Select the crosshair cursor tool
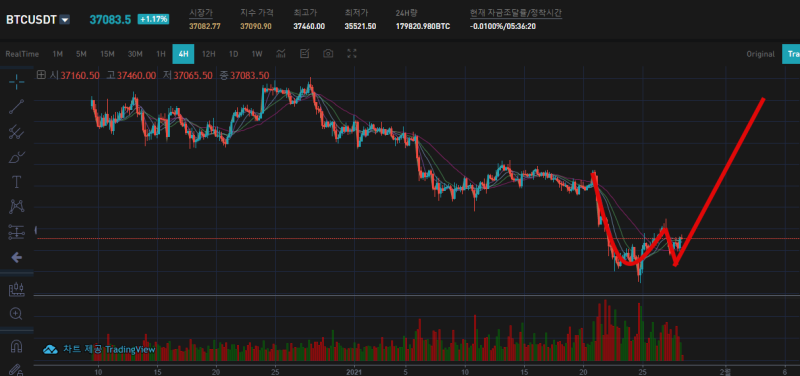This screenshot has width=800, height=376. [x=16, y=82]
